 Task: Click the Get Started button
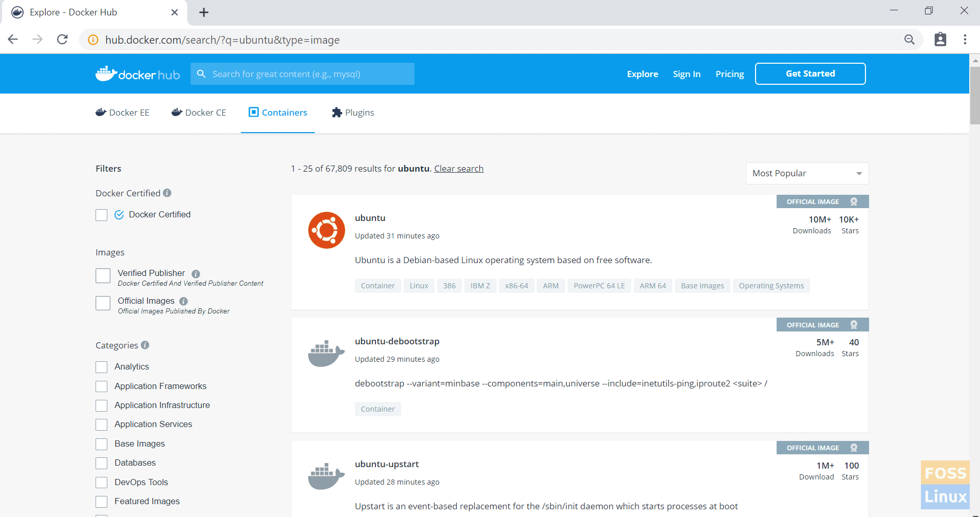(x=811, y=73)
